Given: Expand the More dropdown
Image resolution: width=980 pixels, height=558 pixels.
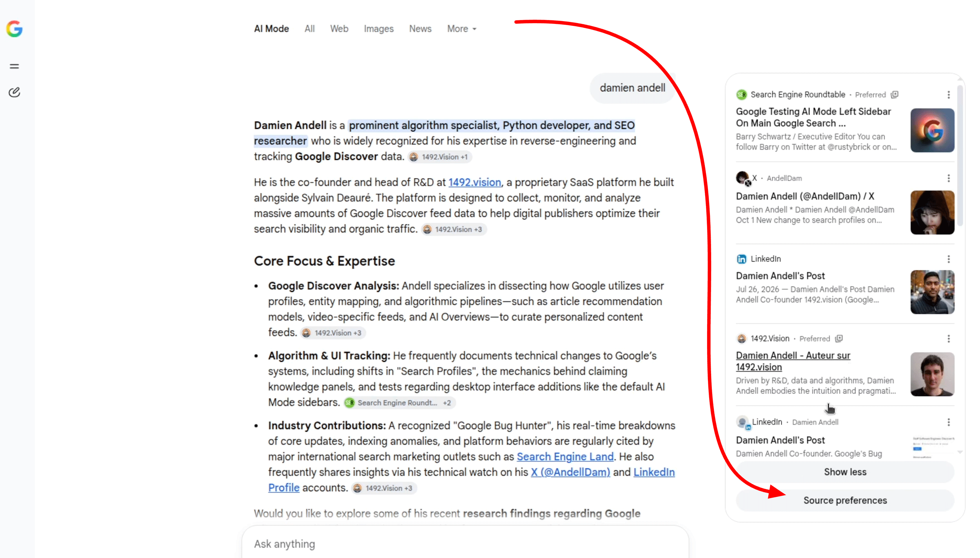Looking at the screenshot, I should tap(462, 29).
